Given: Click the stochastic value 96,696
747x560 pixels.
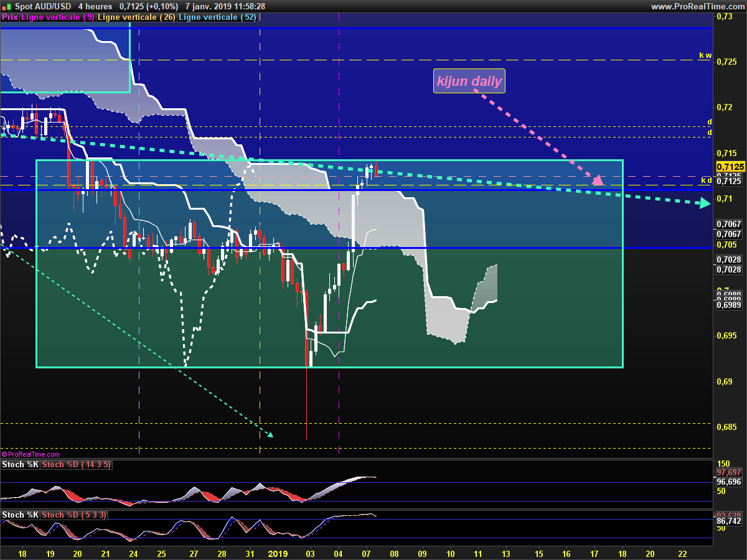Looking at the screenshot, I should [x=729, y=482].
